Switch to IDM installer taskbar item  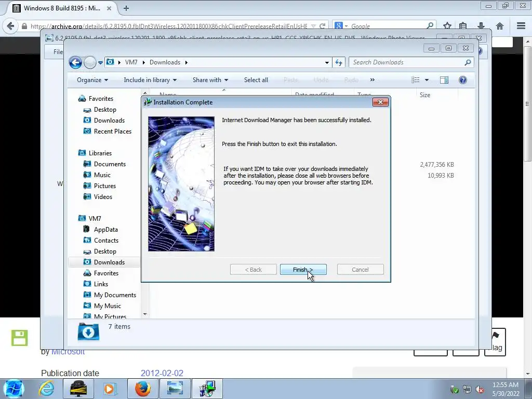coord(207,389)
